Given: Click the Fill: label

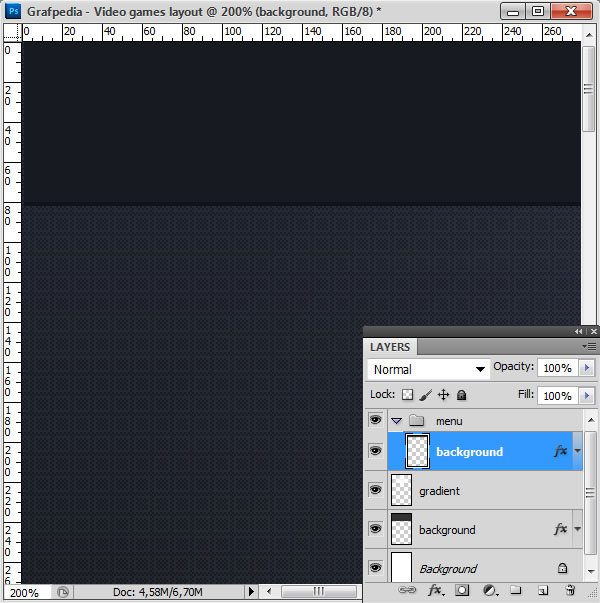Looking at the screenshot, I should point(526,394).
